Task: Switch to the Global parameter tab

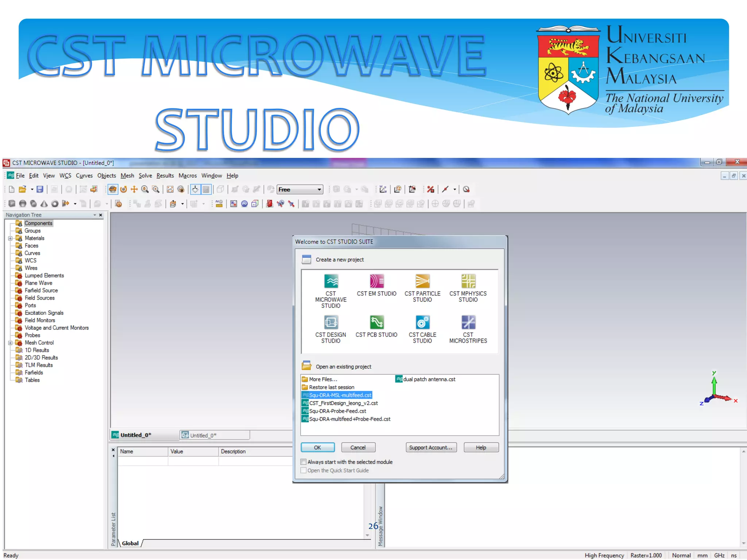Action: point(130,543)
